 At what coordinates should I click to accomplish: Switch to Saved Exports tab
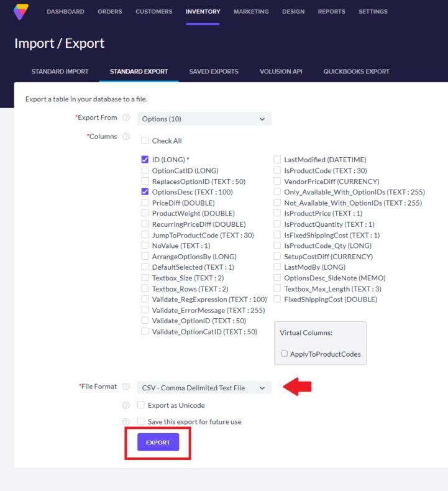[214, 71]
